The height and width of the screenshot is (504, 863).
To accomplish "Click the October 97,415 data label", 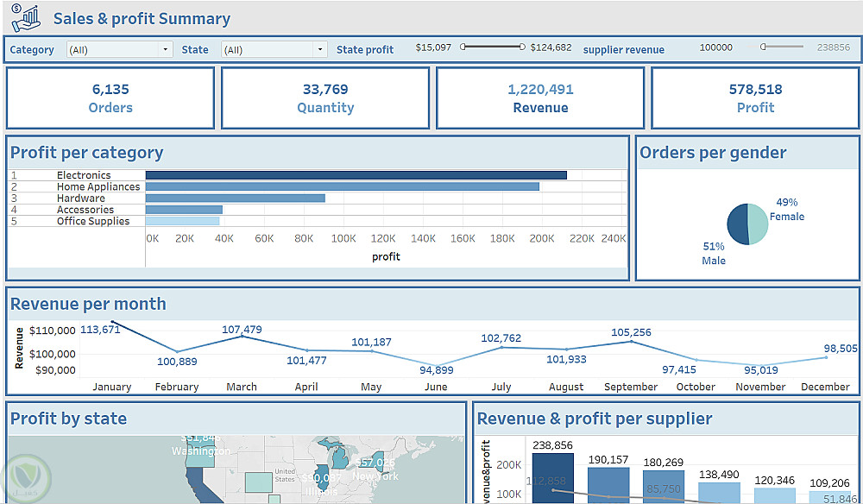I will [x=679, y=369].
